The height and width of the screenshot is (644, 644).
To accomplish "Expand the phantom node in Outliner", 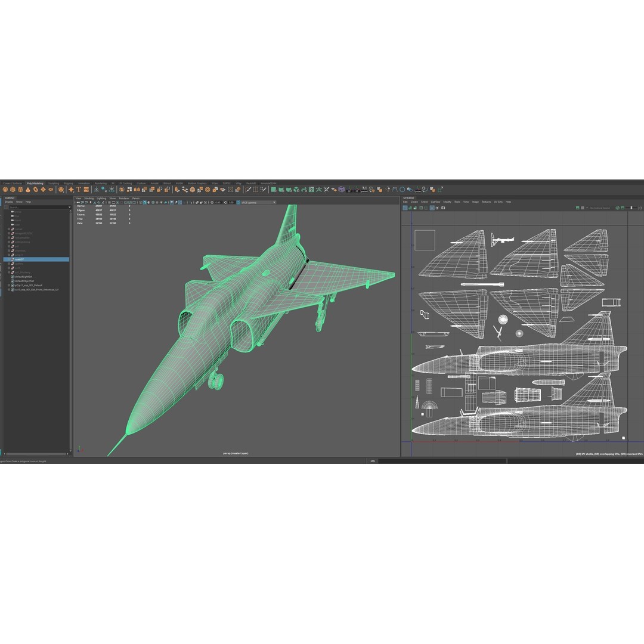I will click(8, 250).
